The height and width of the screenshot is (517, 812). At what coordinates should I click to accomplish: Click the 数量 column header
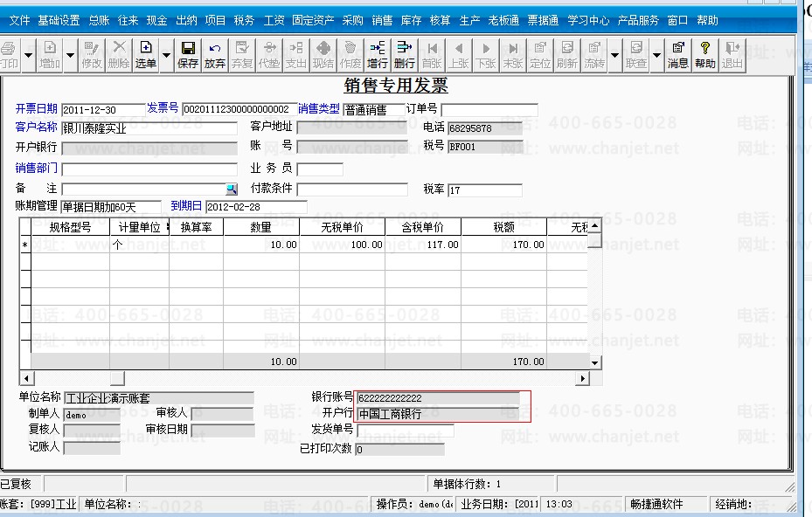261,227
